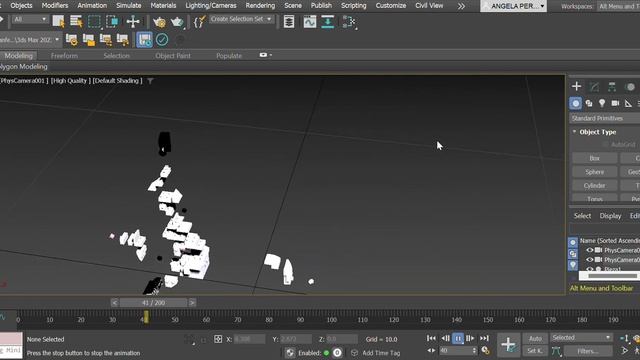The height and width of the screenshot is (360, 640).
Task: Toggle AutoGrid checkbox
Action: (606, 144)
